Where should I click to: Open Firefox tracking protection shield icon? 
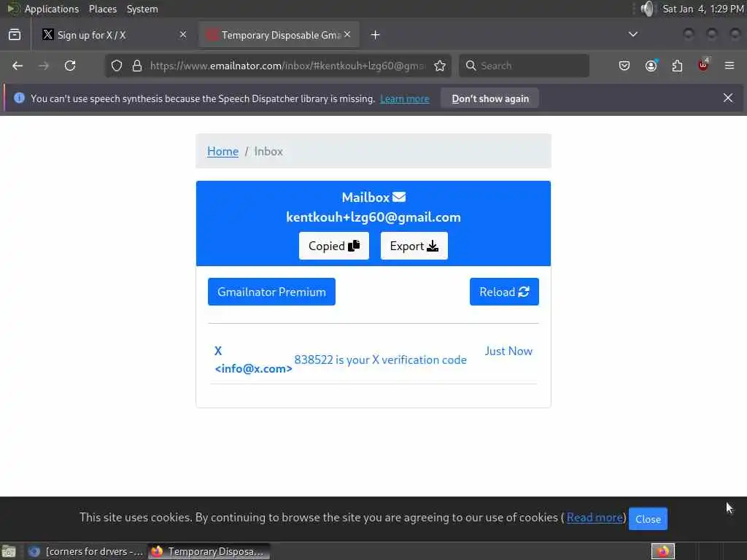pos(117,66)
